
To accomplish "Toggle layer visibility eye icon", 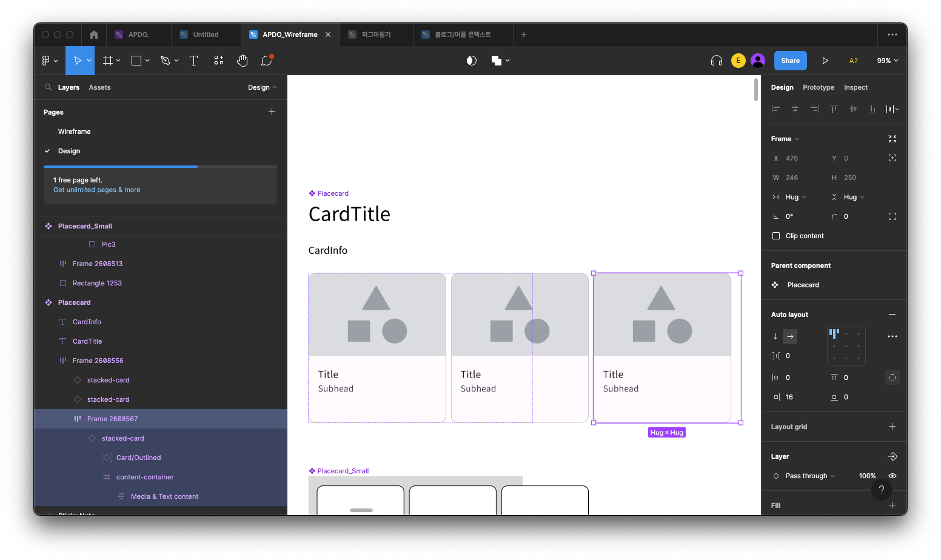I will coord(892,476).
